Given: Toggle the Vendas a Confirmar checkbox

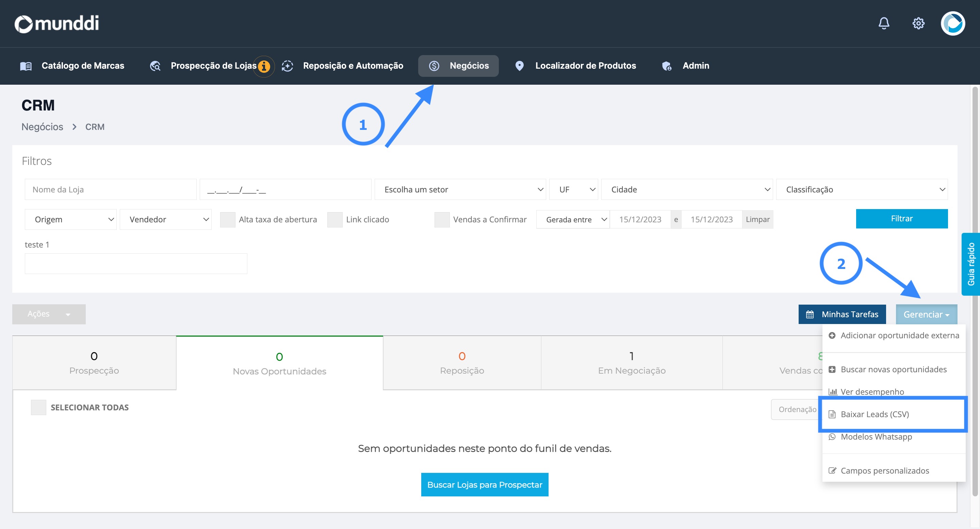Looking at the screenshot, I should point(442,220).
